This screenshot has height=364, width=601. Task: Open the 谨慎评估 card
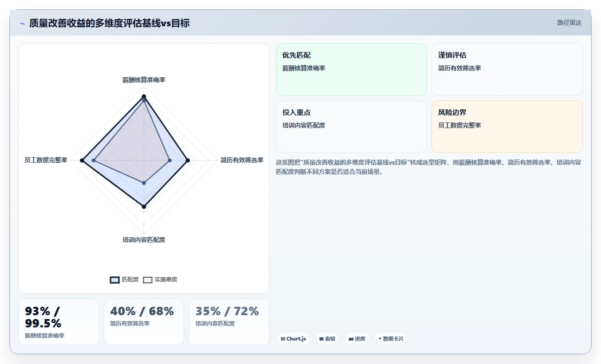tap(507, 69)
